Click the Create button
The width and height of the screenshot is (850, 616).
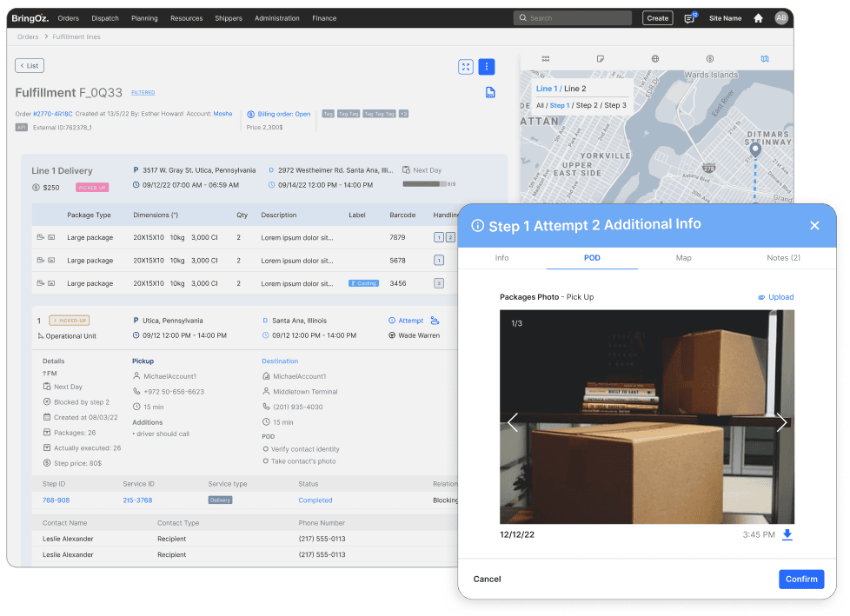[x=658, y=18]
